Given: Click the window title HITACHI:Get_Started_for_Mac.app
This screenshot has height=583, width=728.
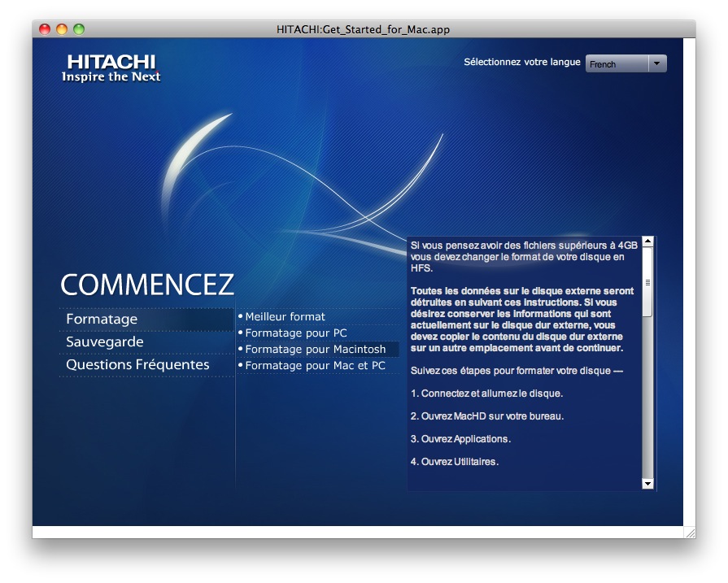Looking at the screenshot, I should (363, 30).
